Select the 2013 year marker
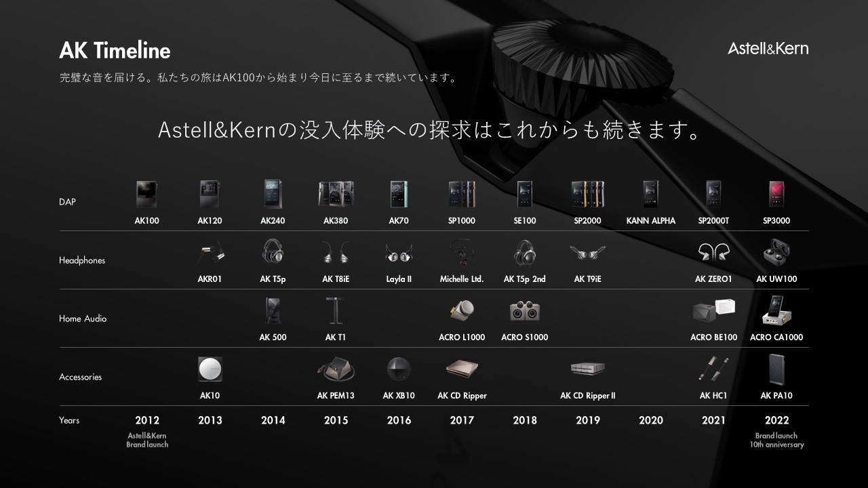This screenshot has width=868, height=488. (210, 420)
